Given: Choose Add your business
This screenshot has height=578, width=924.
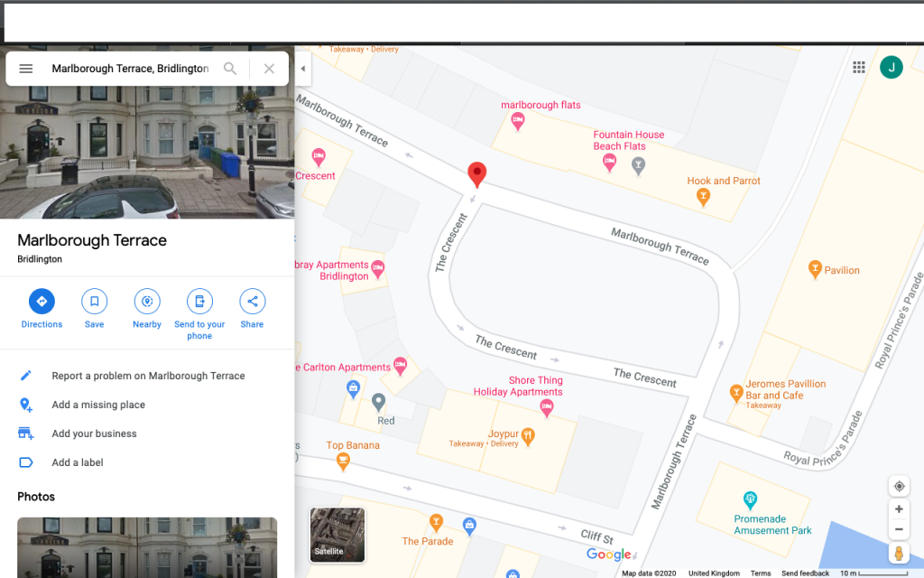Looking at the screenshot, I should (94, 433).
